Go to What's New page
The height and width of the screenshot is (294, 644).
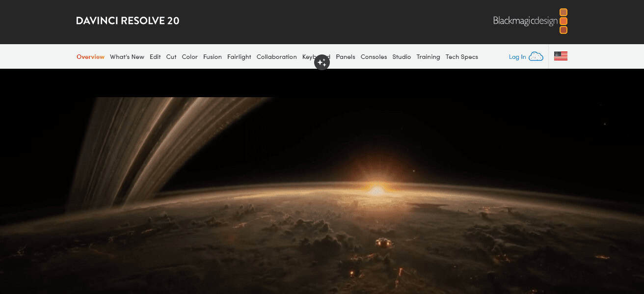[x=127, y=57]
